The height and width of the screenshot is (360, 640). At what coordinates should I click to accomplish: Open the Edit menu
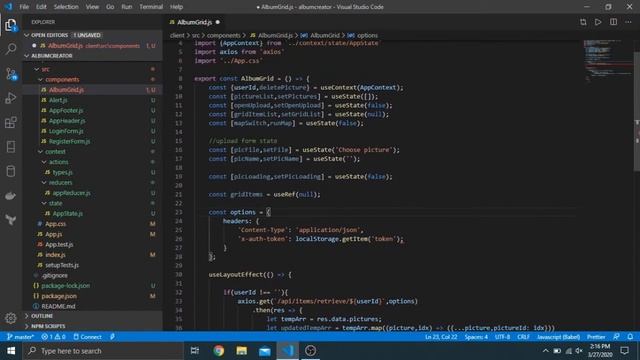[x=41, y=7]
